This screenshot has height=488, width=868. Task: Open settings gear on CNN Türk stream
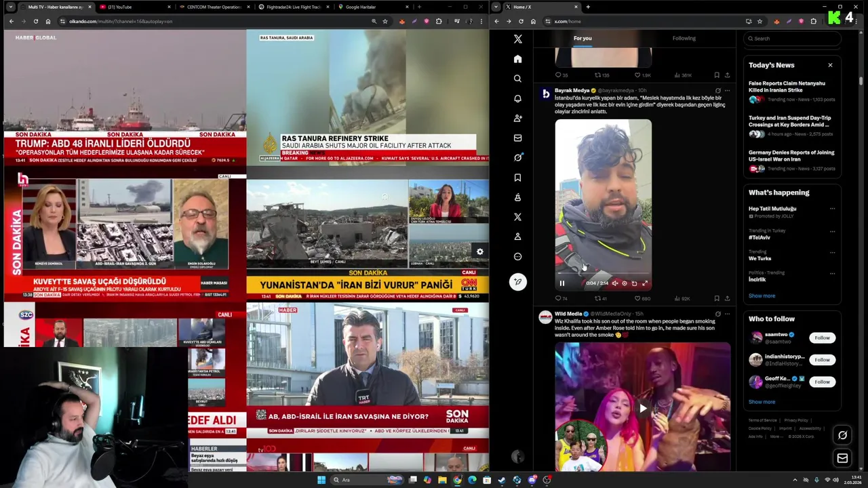(479, 251)
